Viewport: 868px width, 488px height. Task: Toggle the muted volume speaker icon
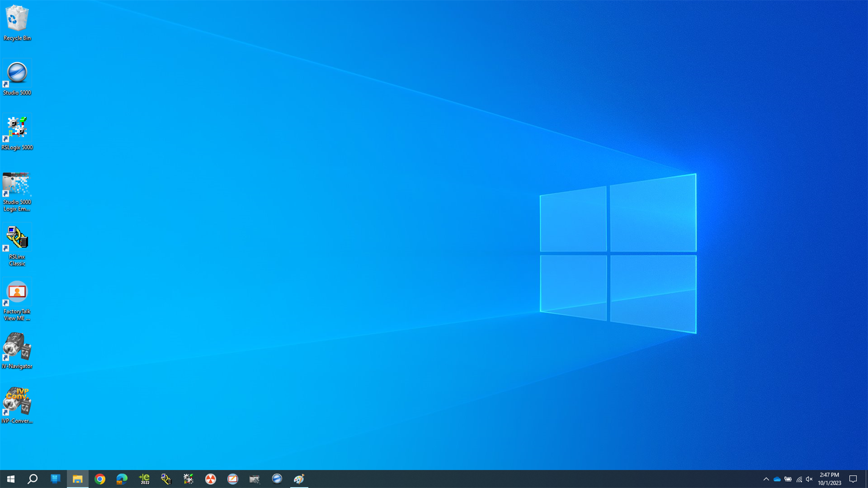[x=810, y=479]
